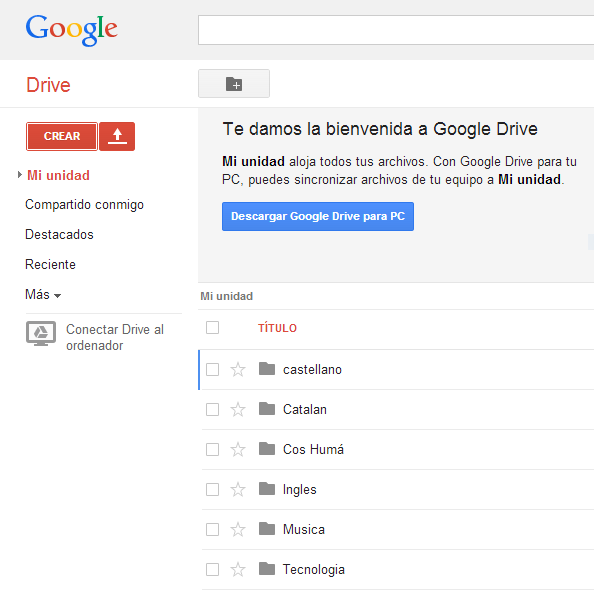The width and height of the screenshot is (594, 597).
Task: Click the Google logo
Action: click(x=72, y=30)
